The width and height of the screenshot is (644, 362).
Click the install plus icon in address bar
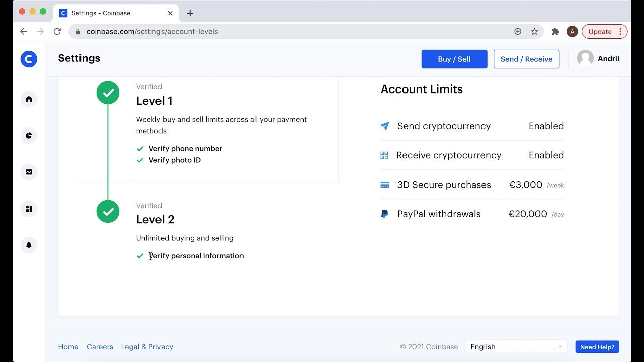[518, 31]
